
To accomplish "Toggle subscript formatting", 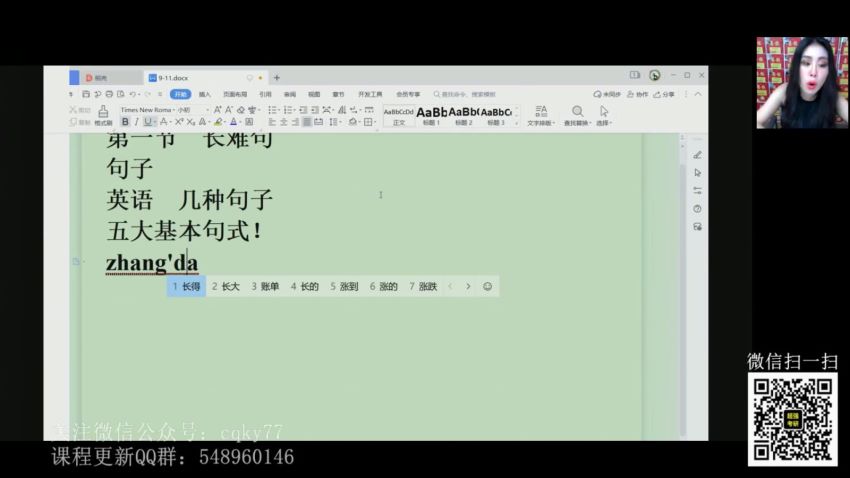I will [x=191, y=122].
